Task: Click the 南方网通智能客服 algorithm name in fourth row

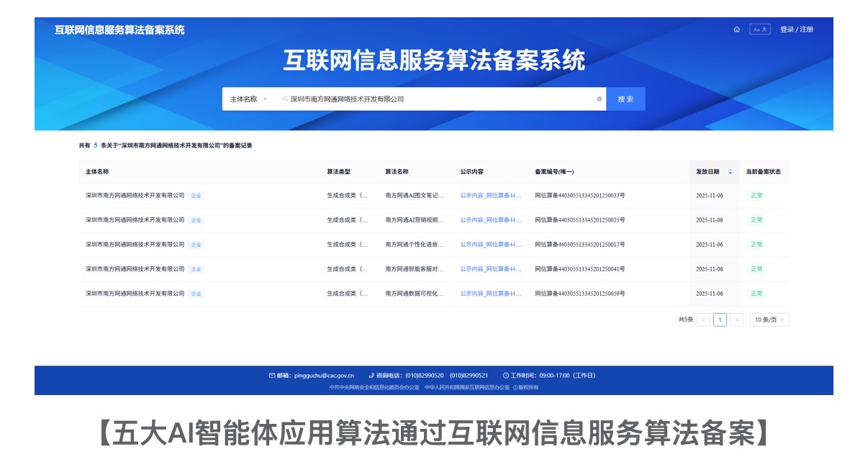Action: click(x=415, y=269)
